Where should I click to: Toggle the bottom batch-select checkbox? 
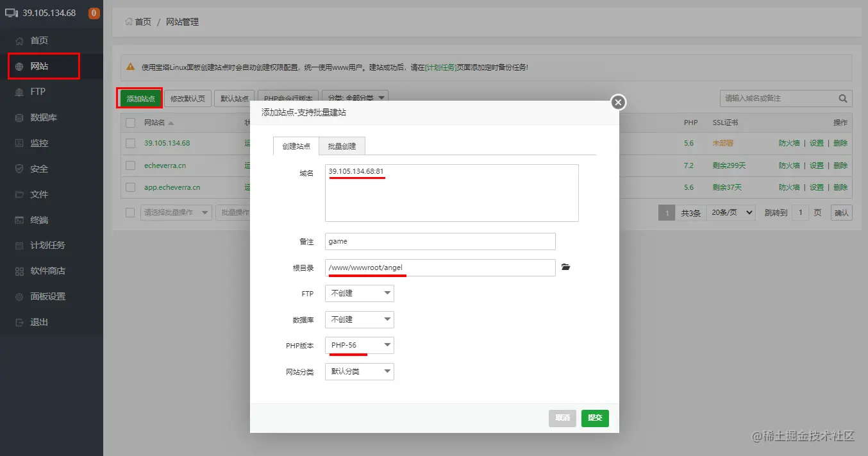click(x=131, y=212)
